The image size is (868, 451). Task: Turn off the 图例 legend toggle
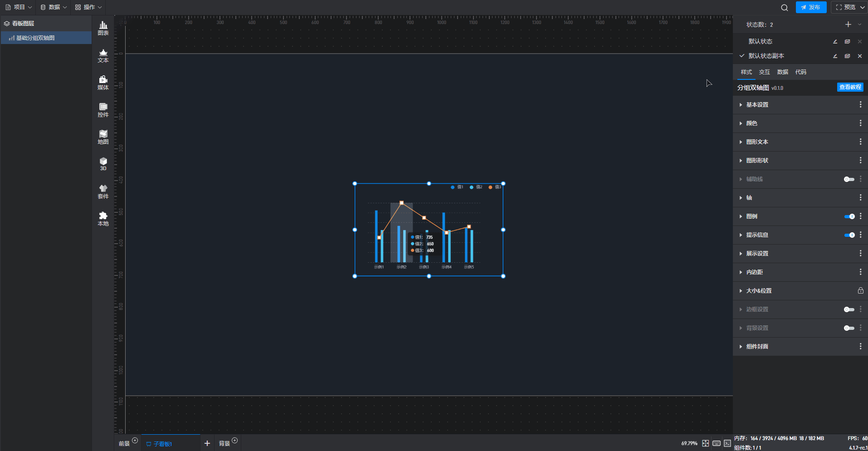click(x=849, y=216)
